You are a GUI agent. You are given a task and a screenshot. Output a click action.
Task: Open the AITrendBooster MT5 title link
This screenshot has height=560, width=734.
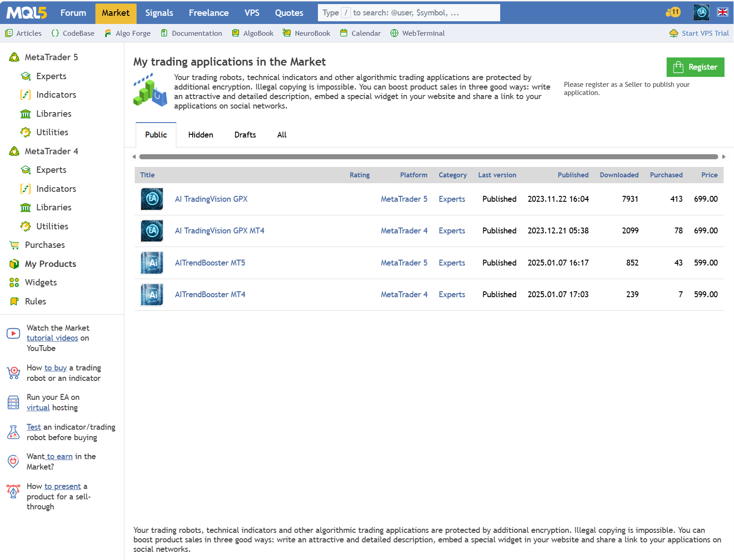tap(210, 263)
